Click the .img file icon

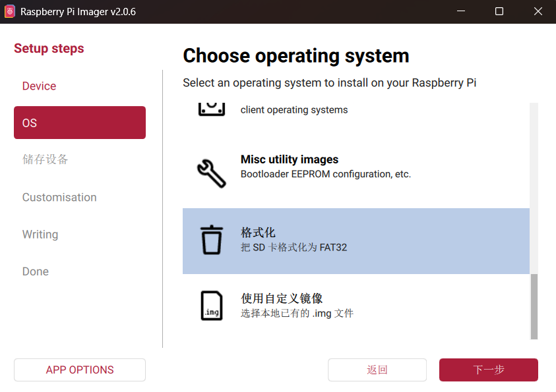click(211, 306)
